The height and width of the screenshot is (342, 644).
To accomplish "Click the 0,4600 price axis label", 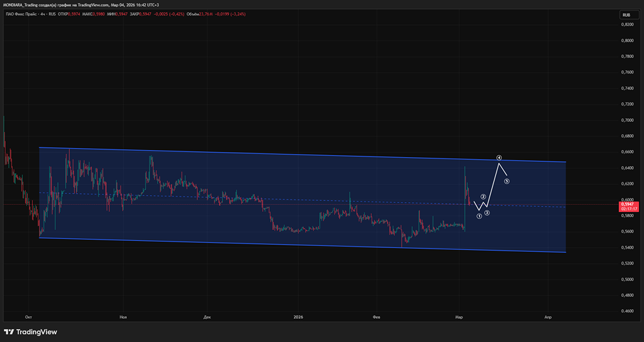I will click(627, 311).
